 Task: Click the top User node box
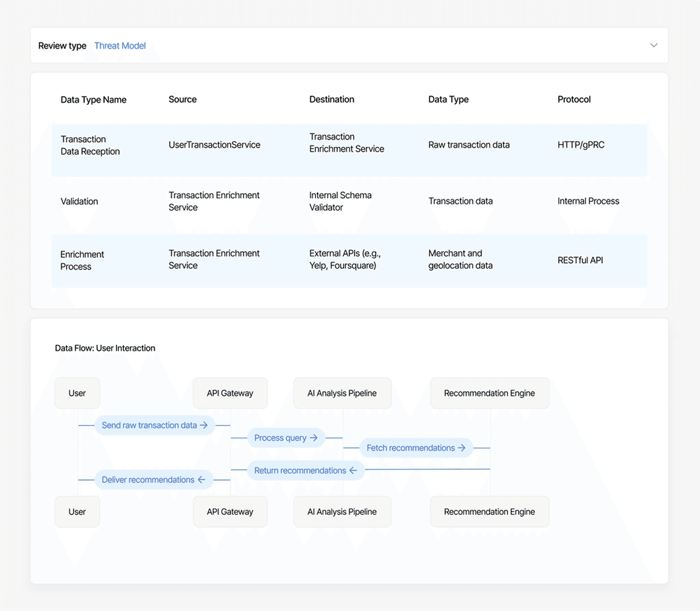point(77,393)
